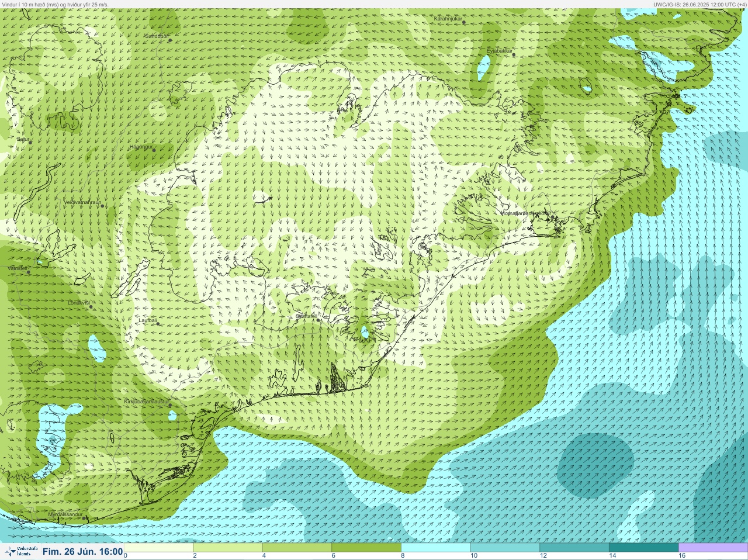Click the Mýrdalssandur station label
748x560 pixels.
click(65, 514)
